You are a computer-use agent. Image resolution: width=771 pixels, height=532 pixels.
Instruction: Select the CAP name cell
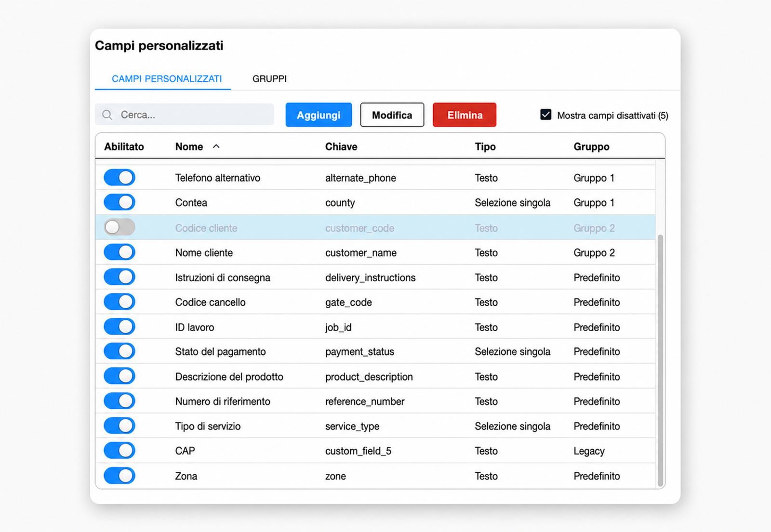point(185,451)
